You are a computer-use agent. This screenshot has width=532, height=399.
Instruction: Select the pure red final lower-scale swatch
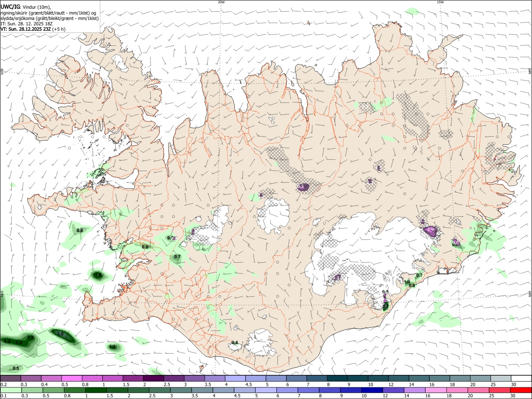pos(521,390)
